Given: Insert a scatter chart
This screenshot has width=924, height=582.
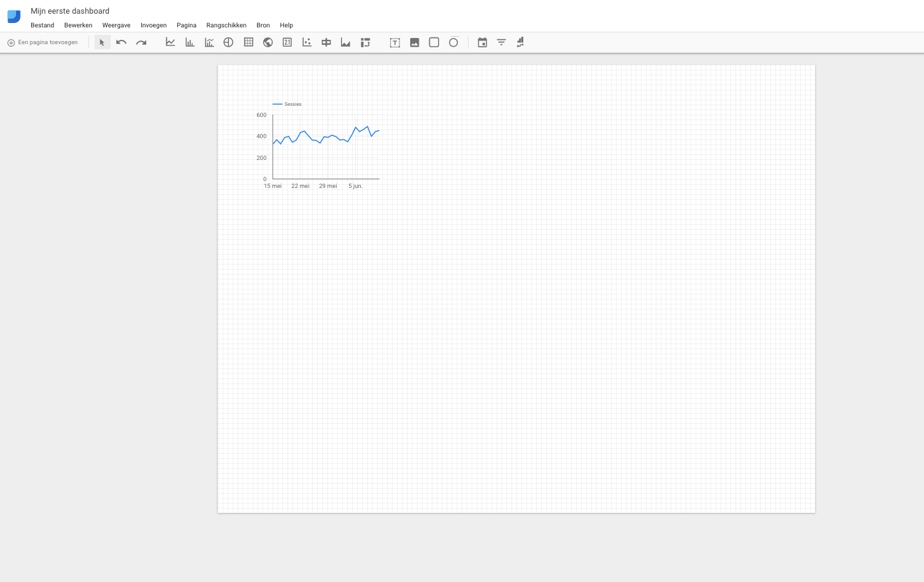Looking at the screenshot, I should click(307, 42).
